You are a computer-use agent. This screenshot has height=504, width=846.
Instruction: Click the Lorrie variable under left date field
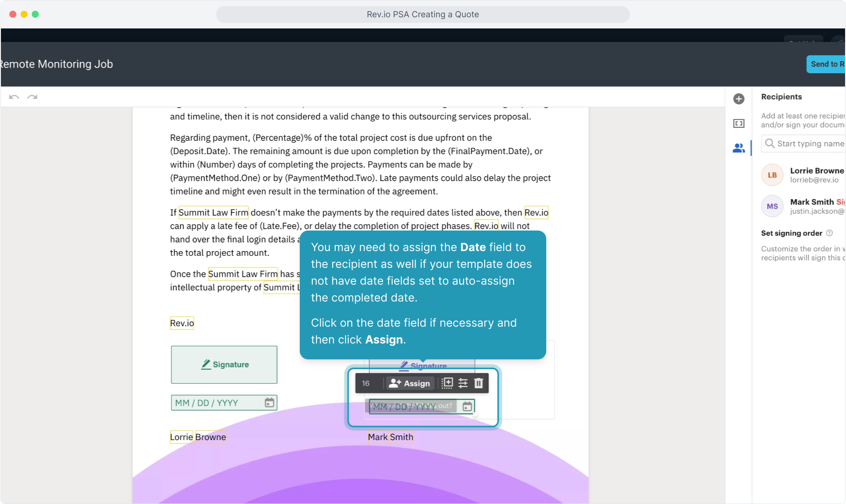pos(182,437)
